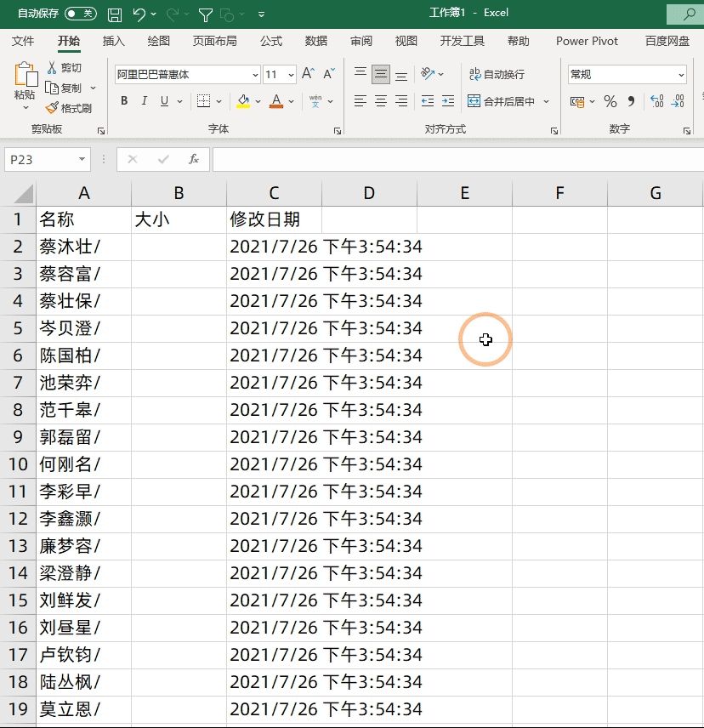Toggle Italic formatting

(145, 100)
